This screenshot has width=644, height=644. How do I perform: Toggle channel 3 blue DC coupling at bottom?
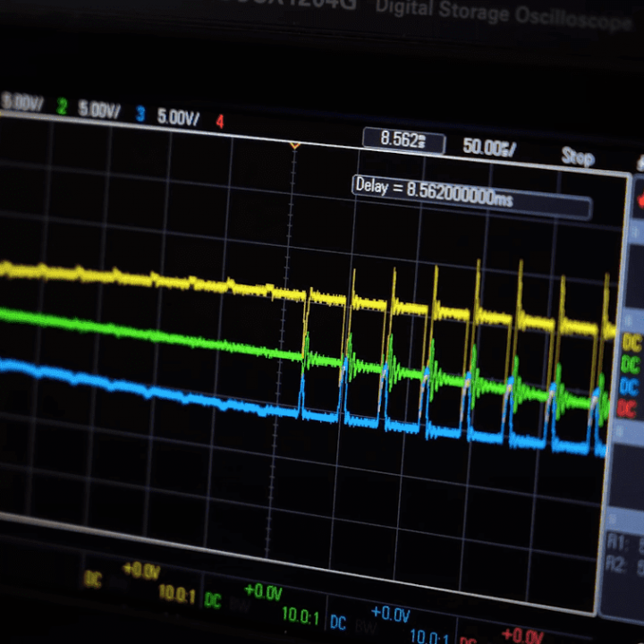338,622
